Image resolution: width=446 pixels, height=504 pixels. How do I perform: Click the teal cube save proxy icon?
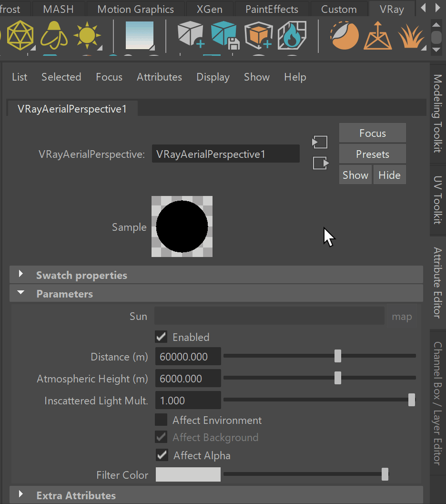(225, 35)
